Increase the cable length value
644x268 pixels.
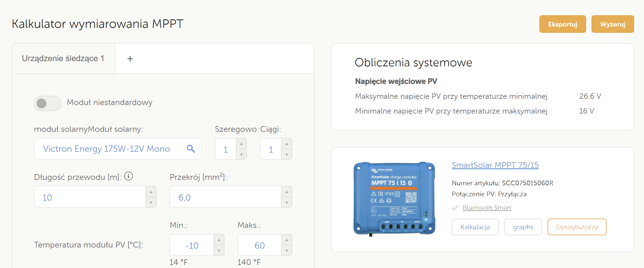[x=151, y=192]
